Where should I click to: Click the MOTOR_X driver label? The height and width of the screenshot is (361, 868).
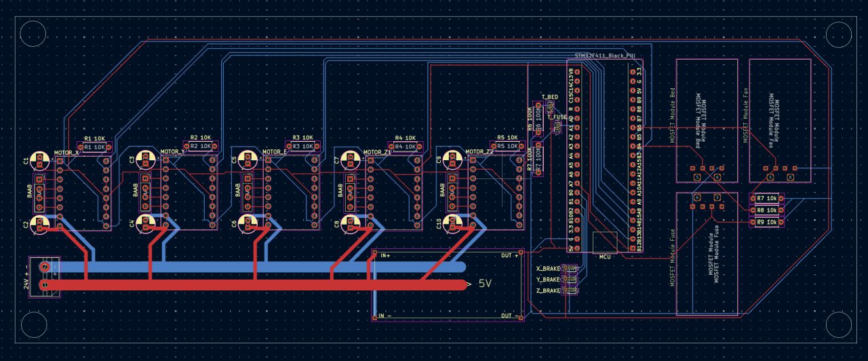tap(66, 153)
